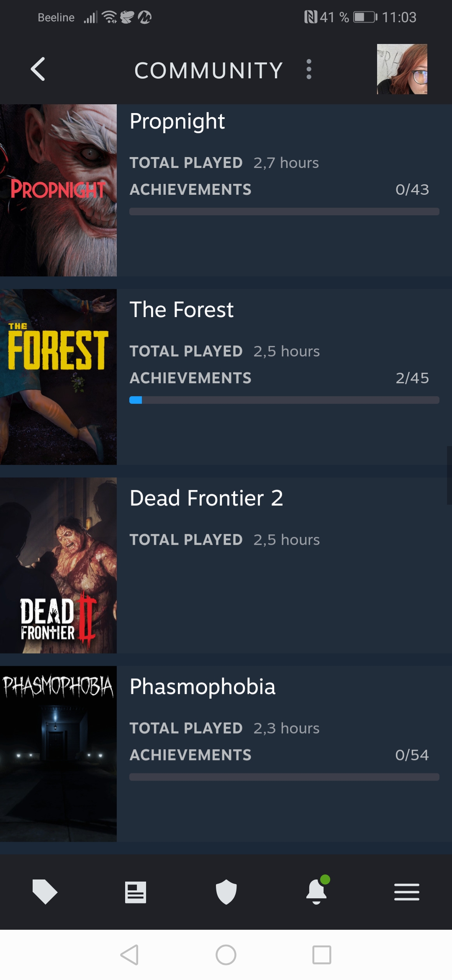
Task: Open the three-dot overflow menu
Action: coord(309,69)
